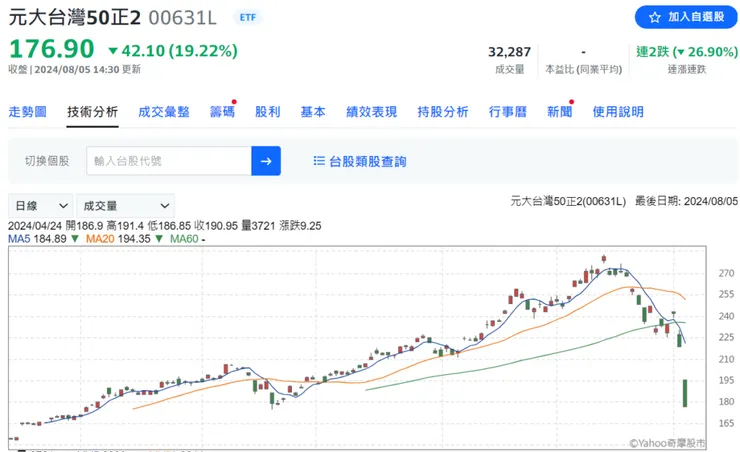
Task: Open the 新聞 tab
Action: point(559,112)
